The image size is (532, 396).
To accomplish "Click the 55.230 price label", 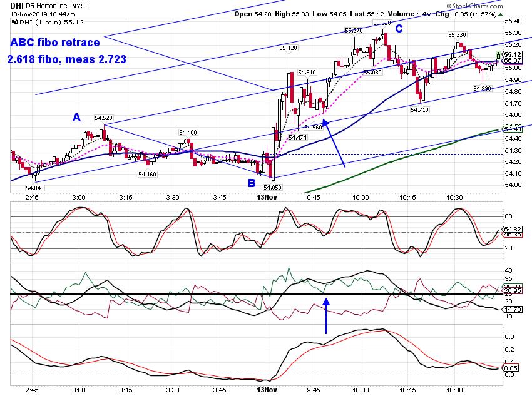I will [x=457, y=35].
